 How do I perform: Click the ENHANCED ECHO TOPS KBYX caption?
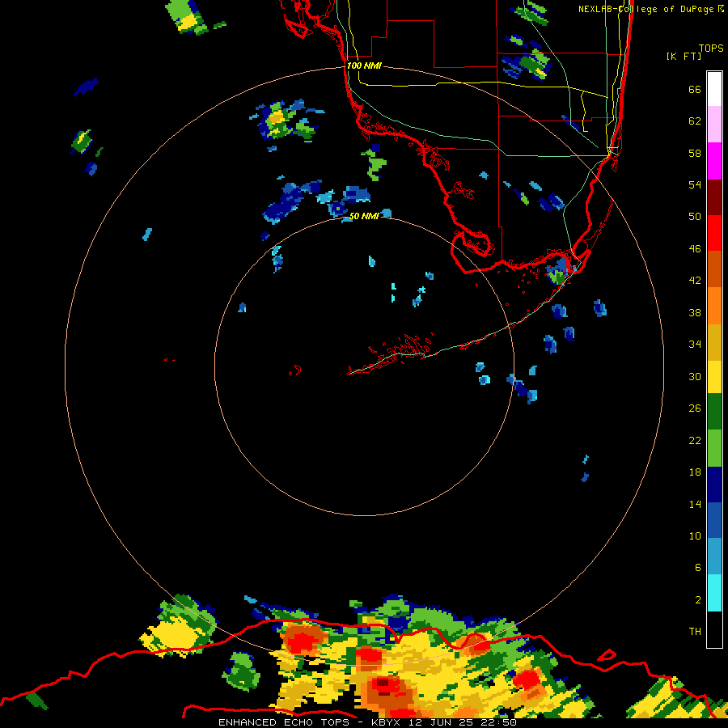367,722
